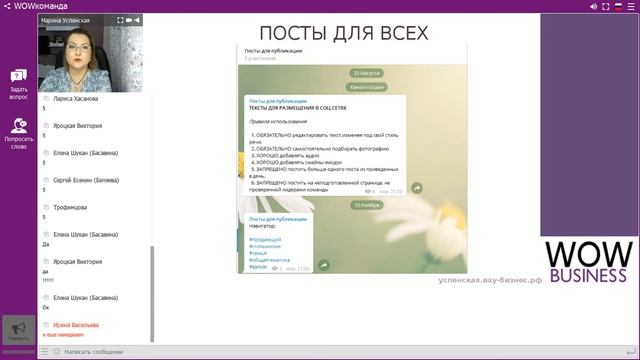The width and height of the screenshot is (640, 360).
Task: Click the Попросить слово button
Action: pyautogui.click(x=19, y=133)
